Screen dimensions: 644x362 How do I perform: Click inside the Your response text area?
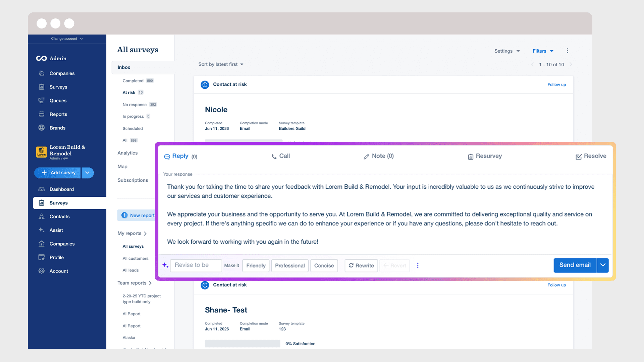385,214
